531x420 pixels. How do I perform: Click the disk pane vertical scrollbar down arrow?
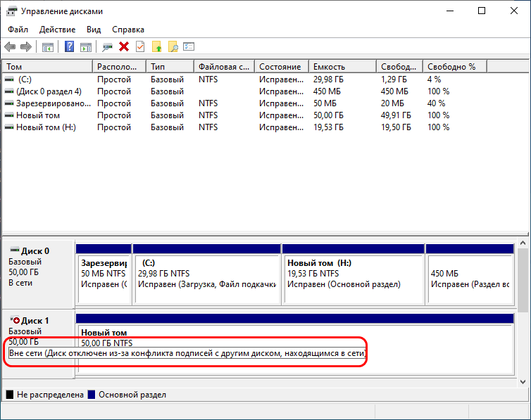coord(523,381)
